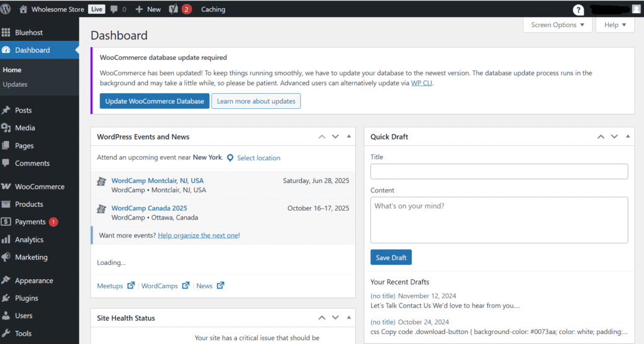Screen dimensions: 644x344
Task: Move WordPress Events and News widget up
Action: [322, 136]
